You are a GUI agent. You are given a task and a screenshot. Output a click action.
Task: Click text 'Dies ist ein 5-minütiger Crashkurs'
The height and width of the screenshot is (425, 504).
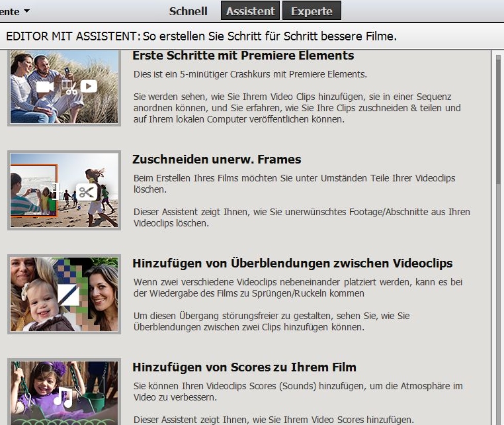[x=203, y=74]
